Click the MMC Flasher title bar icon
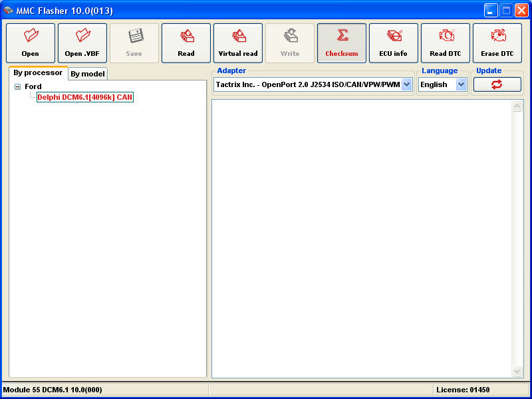Screen dimensions: 532x399 click(9, 10)
